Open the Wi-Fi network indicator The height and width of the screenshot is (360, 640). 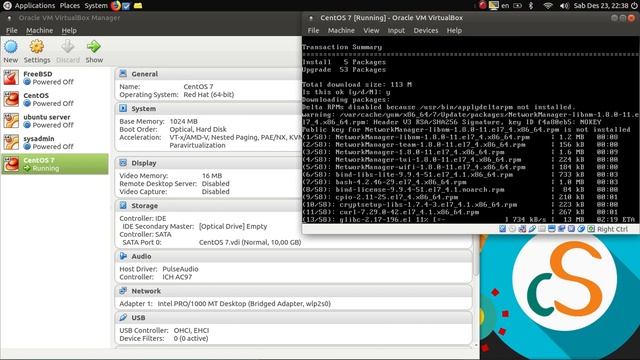(548, 6)
